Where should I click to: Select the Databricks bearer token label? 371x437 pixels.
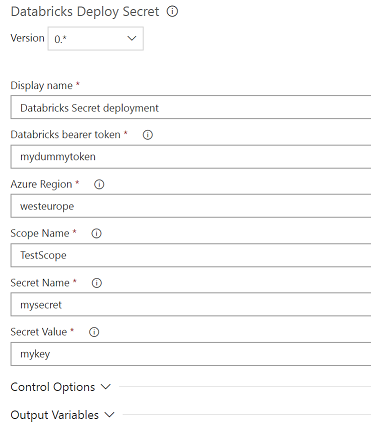[65, 135]
